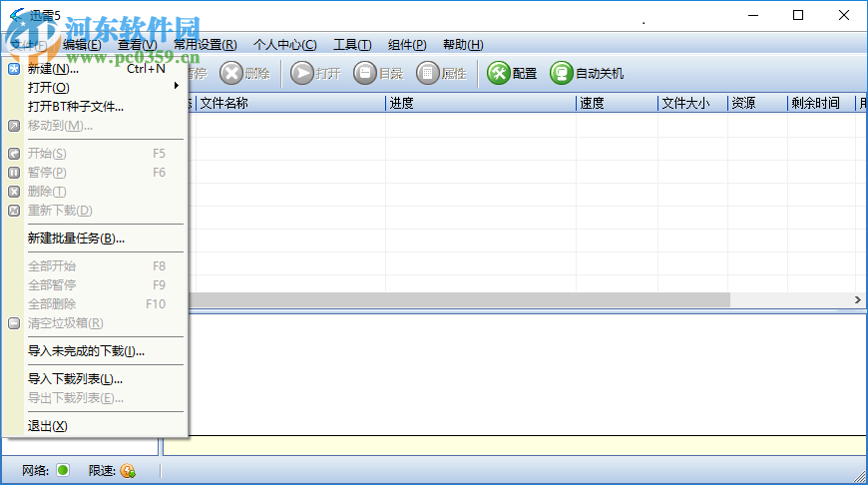This screenshot has height=485, width=868.
Task: Click the 开始 menu icon
Action: 14,154
